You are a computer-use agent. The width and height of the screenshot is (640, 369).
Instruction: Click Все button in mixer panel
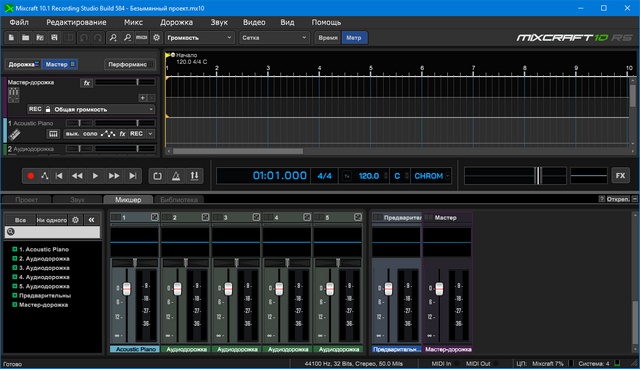point(20,220)
